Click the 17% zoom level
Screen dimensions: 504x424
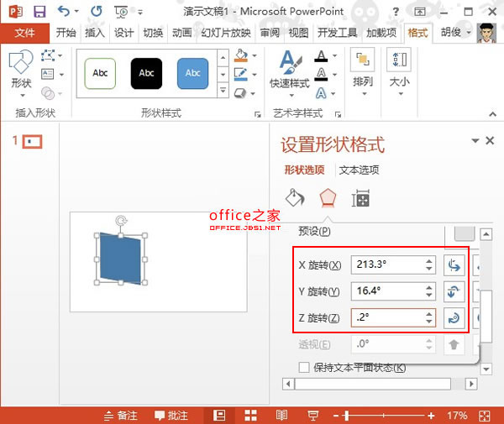click(x=457, y=416)
